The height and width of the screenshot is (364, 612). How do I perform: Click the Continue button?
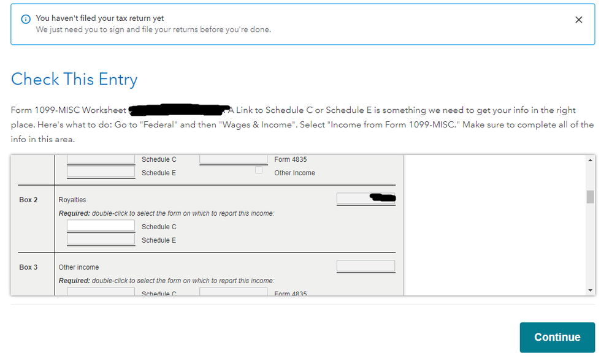(557, 337)
